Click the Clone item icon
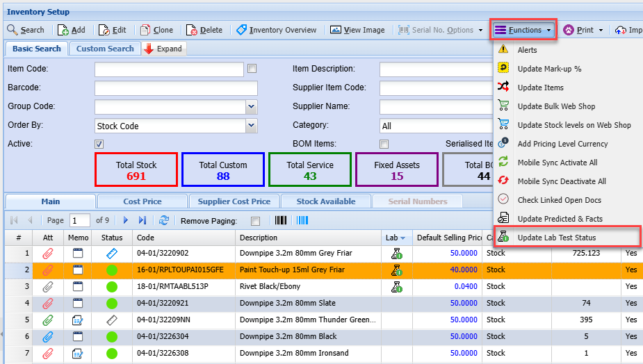The image size is (643, 364). pyautogui.click(x=145, y=30)
